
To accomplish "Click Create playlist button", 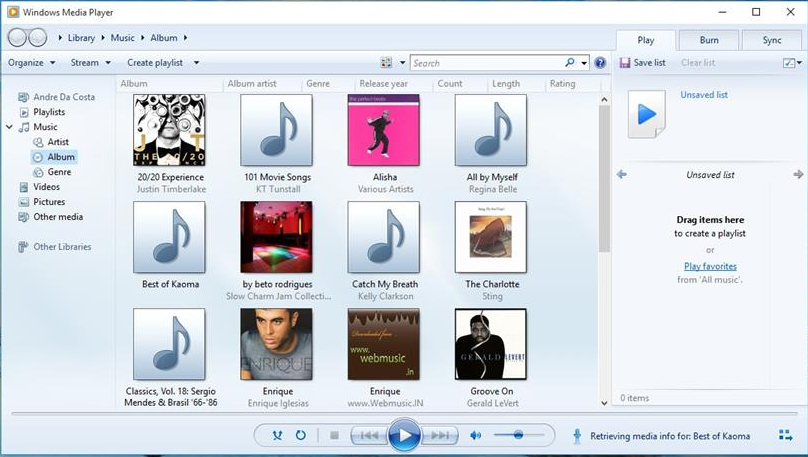I will pyautogui.click(x=155, y=62).
